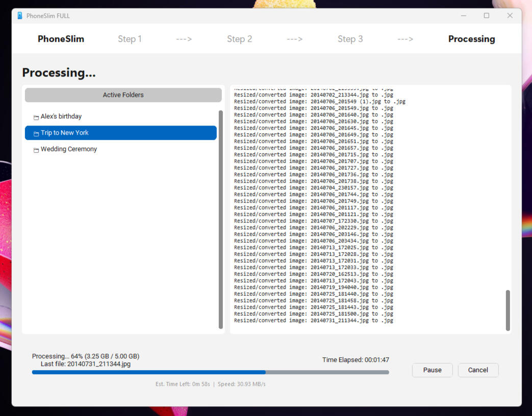Click log line for 20140706_203434.jpg
This screenshot has height=416, width=532.
[314, 241]
